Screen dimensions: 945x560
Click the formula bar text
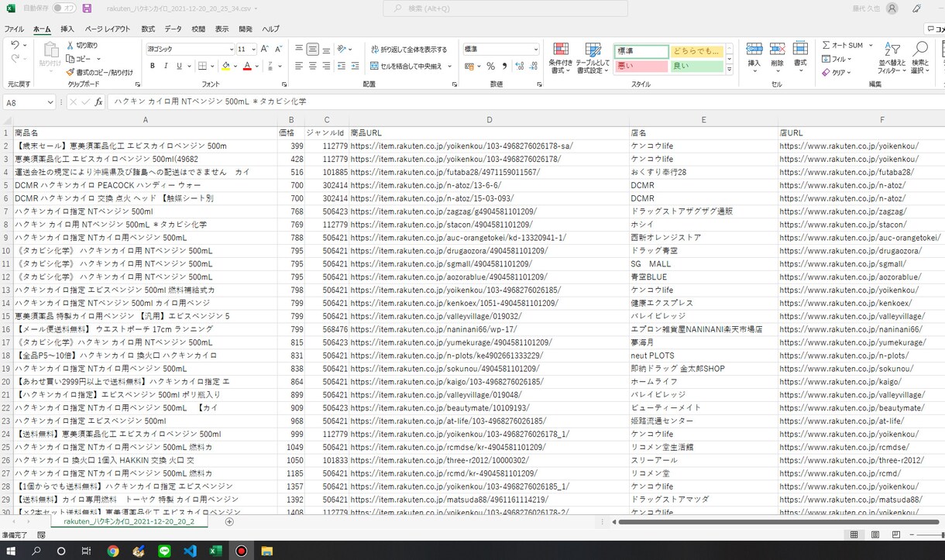pos(210,102)
